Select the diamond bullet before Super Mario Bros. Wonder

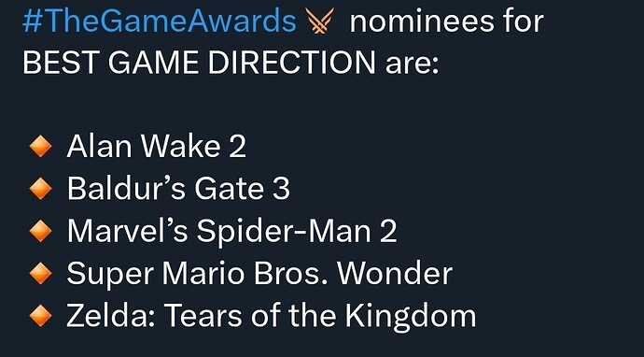click(41, 273)
